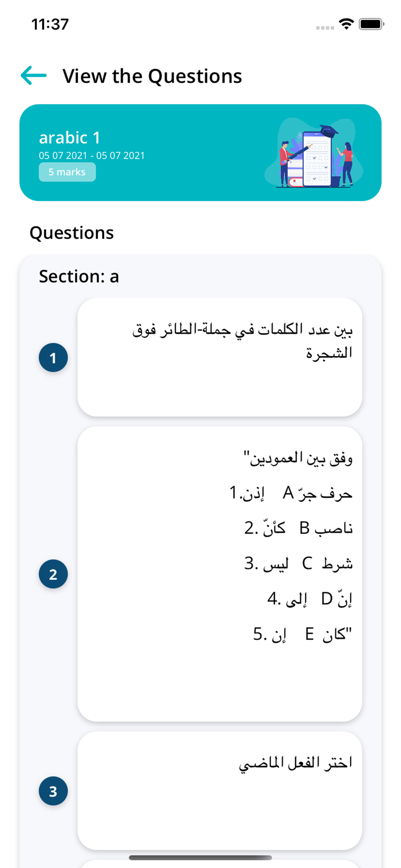Image resolution: width=401 pixels, height=868 pixels.
Task: Click question number 2 badge
Action: coord(53,574)
